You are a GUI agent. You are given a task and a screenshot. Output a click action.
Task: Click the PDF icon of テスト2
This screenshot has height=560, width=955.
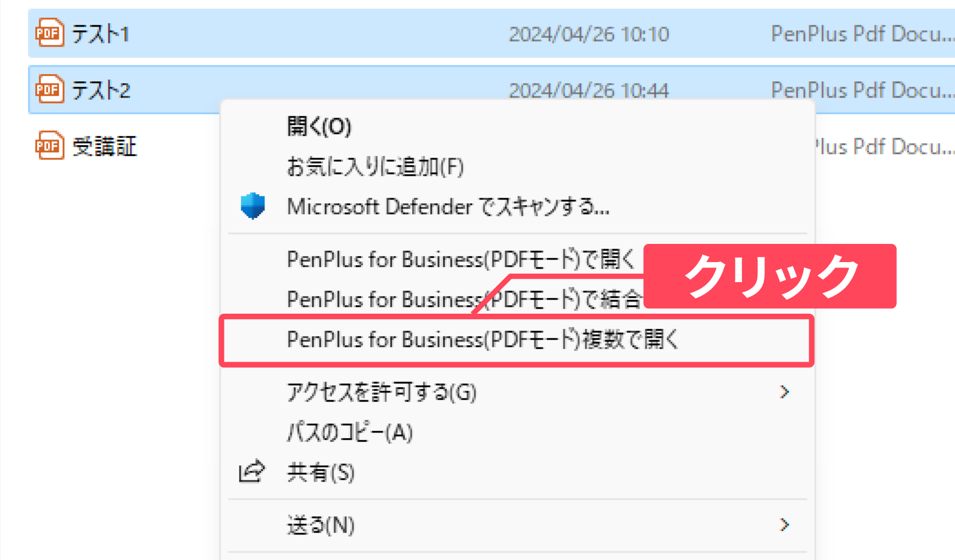click(49, 90)
